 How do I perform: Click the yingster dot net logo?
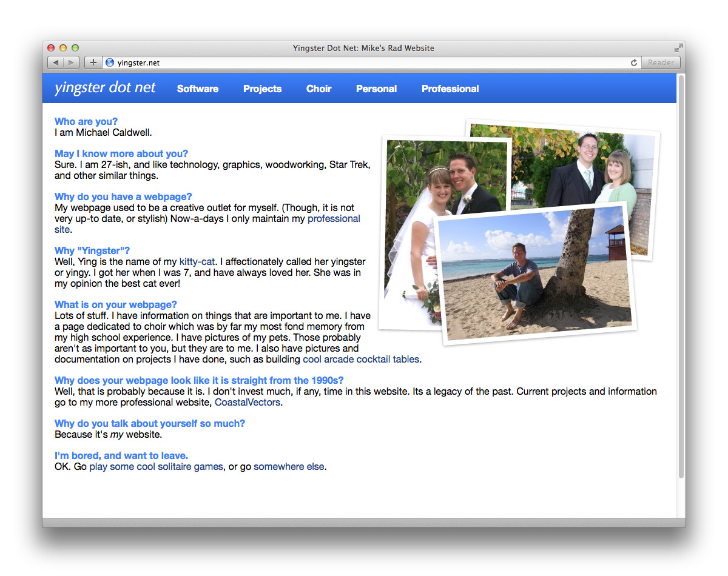point(105,88)
